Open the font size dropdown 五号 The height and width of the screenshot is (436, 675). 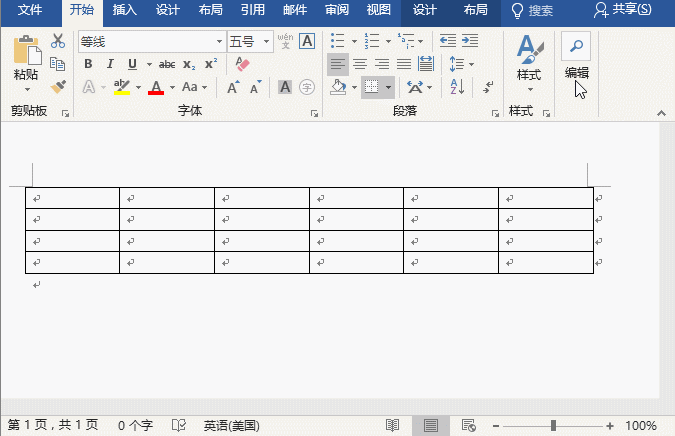266,42
